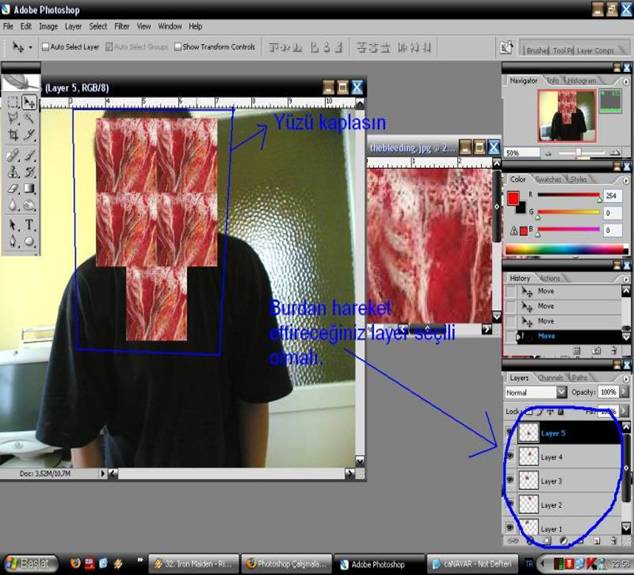Viewport: 634px width, 575px height.
Task: Select the Brush tool
Action: 30,156
